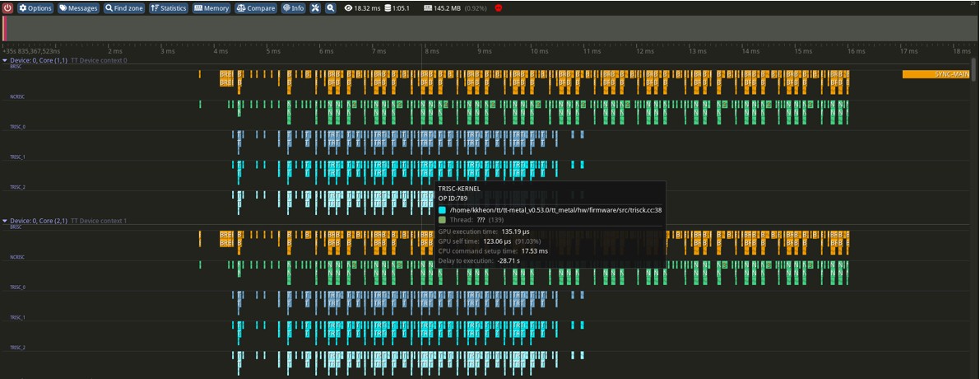Click the red marker in the overview strip
The width and height of the screenshot is (980, 379).
click(5, 28)
